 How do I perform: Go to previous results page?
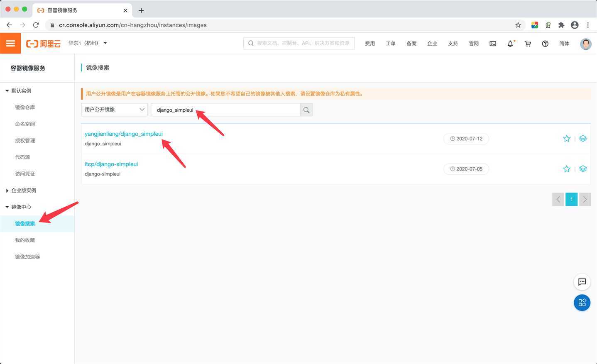(558, 199)
